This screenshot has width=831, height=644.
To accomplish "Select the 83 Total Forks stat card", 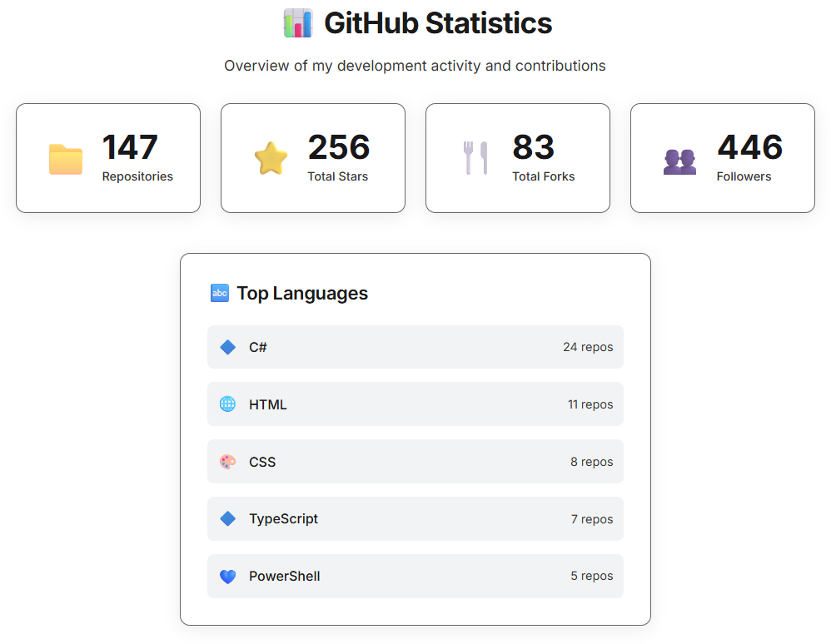I will [518, 158].
